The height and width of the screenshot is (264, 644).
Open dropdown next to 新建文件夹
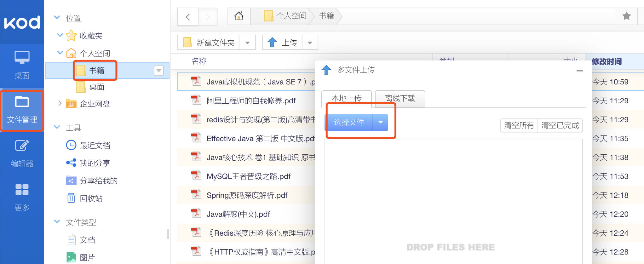(247, 43)
